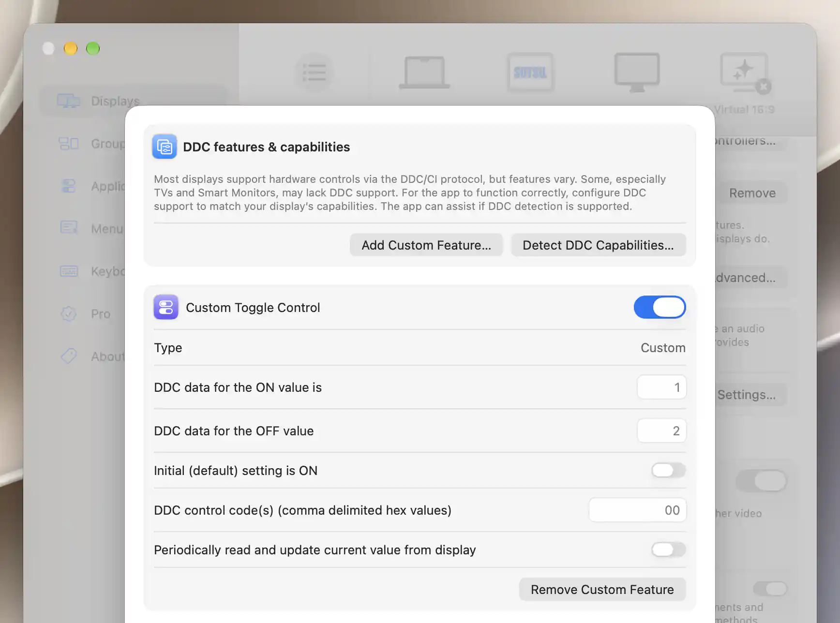The height and width of the screenshot is (623, 840).
Task: Enable Initial (default) setting is ON
Action: 669,470
